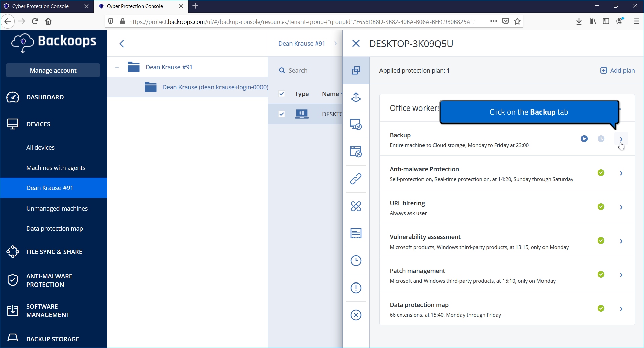Sort by Name column header

pos(330,94)
